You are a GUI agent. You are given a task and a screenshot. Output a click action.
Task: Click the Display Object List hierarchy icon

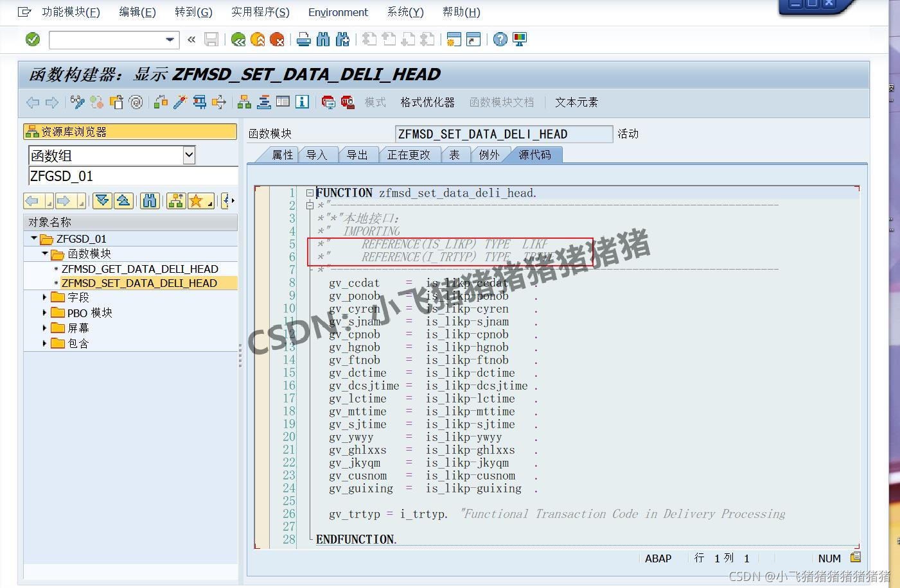[244, 102]
